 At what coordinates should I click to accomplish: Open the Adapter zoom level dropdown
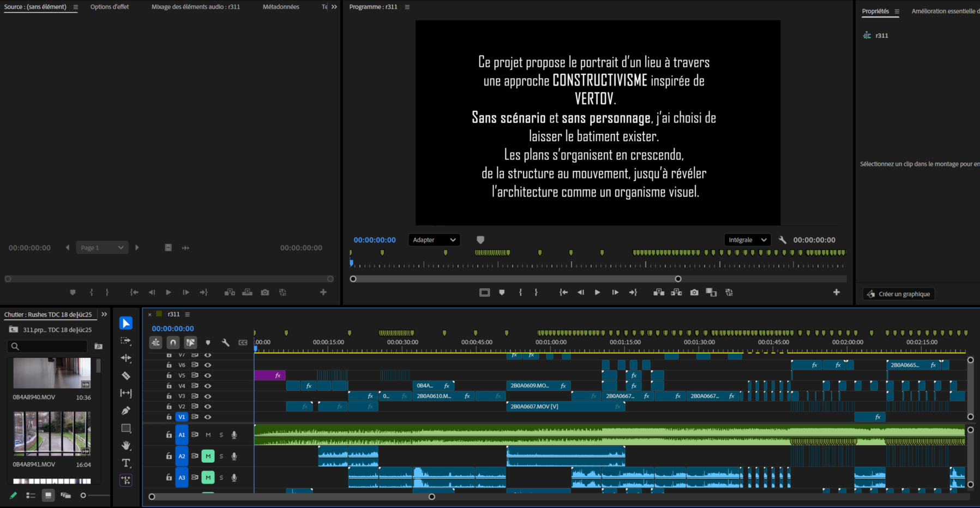[434, 240]
